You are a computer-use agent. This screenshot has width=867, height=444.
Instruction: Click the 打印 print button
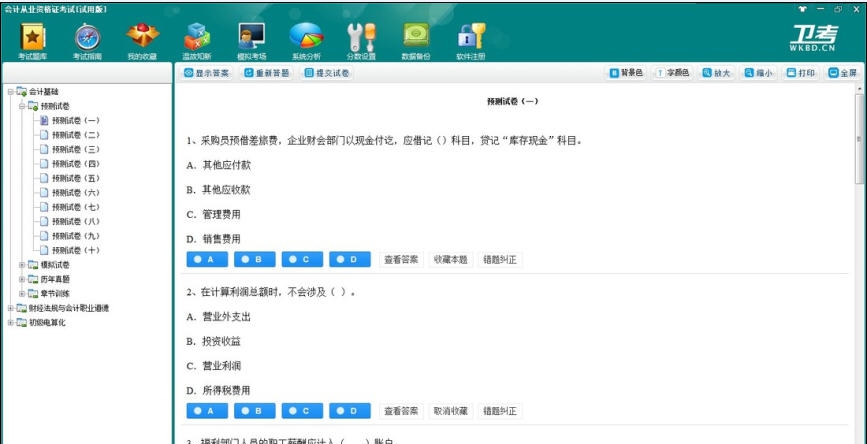click(801, 73)
